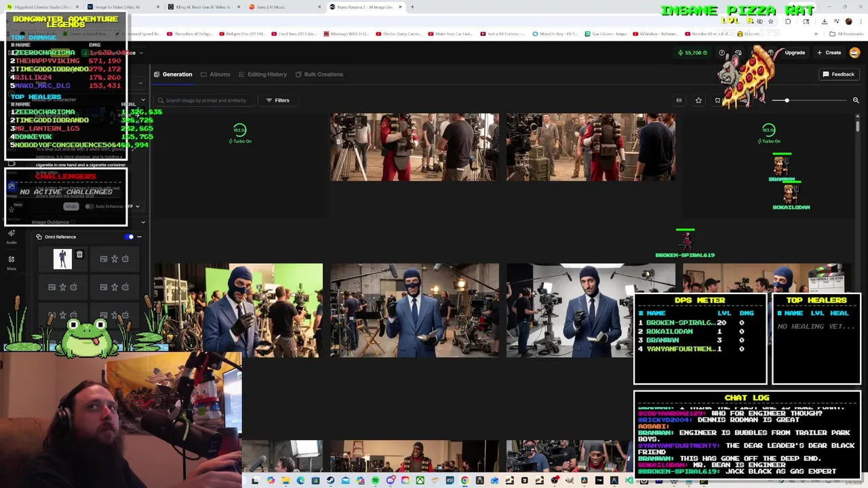Click the magnifier icon beside the size slider
Viewport: 868px width, 488px height.
pyautogui.click(x=856, y=100)
